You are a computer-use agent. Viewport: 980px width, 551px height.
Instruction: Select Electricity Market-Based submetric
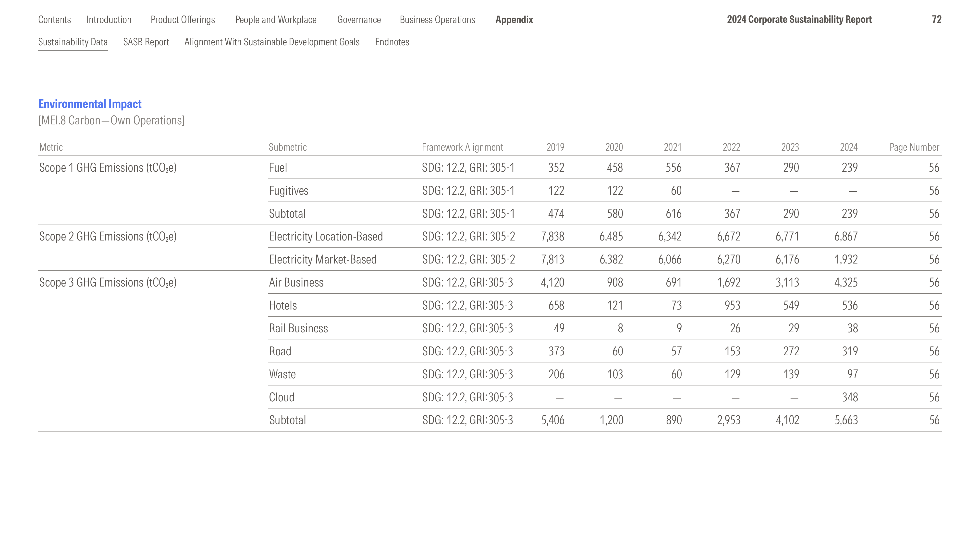323,259
